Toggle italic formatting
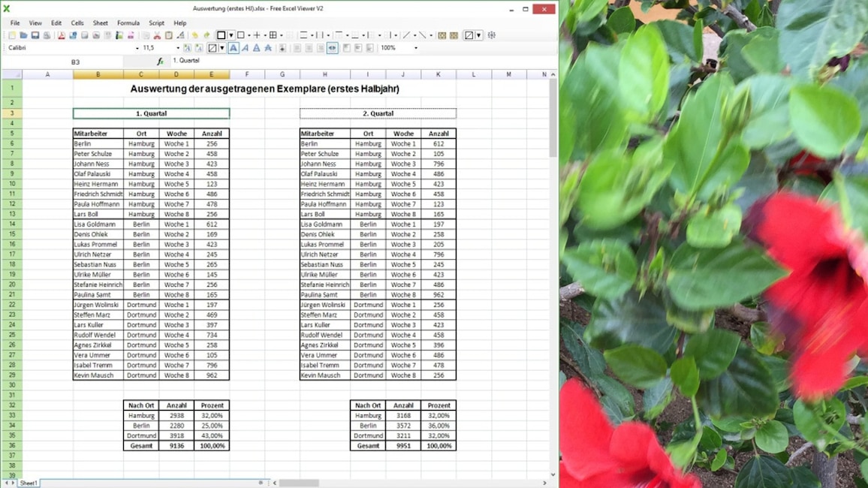This screenshot has height=488, width=868. (244, 47)
